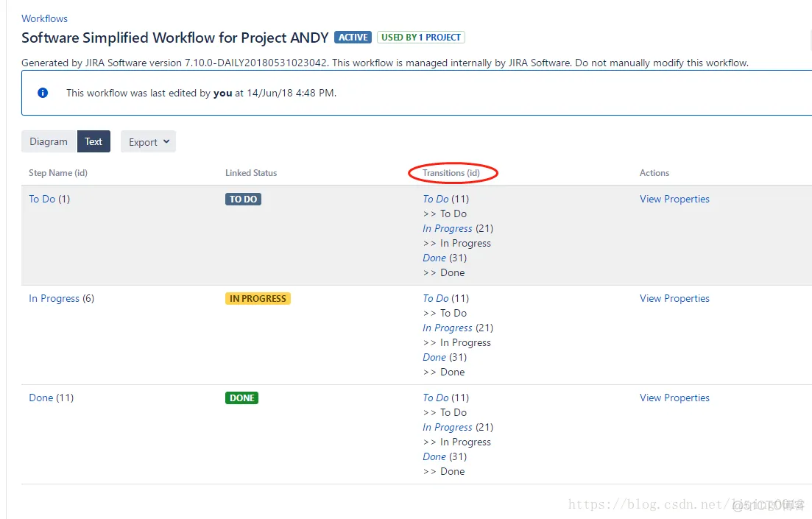Open To Do (11) transition in To Do row
Image resolution: width=812 pixels, height=519 pixels.
(x=436, y=199)
